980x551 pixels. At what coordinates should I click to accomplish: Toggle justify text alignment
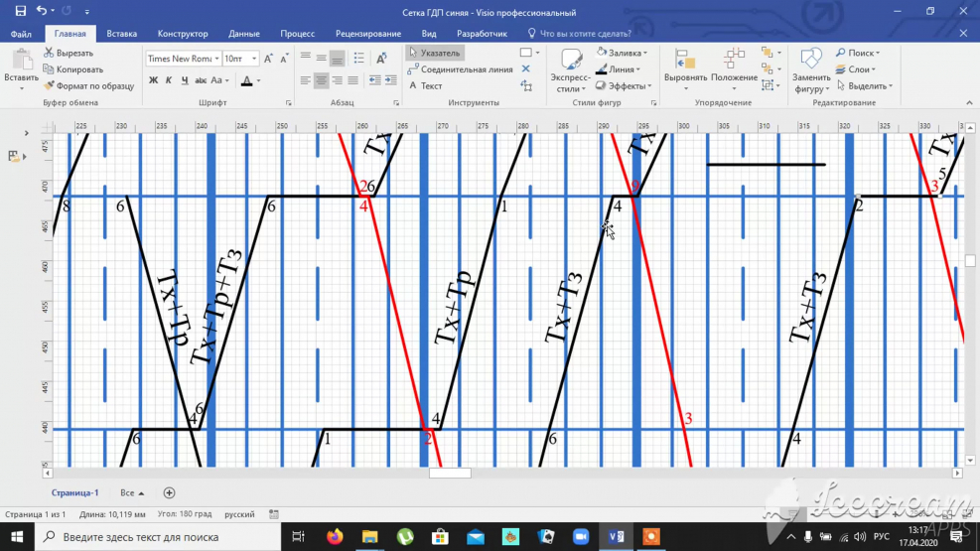point(353,80)
